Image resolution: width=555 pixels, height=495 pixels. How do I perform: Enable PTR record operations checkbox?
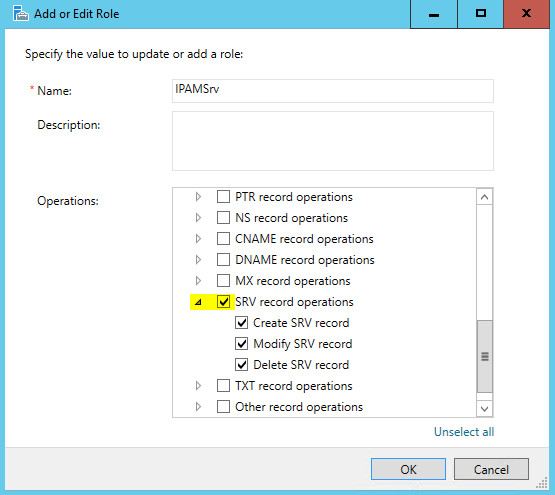[223, 197]
